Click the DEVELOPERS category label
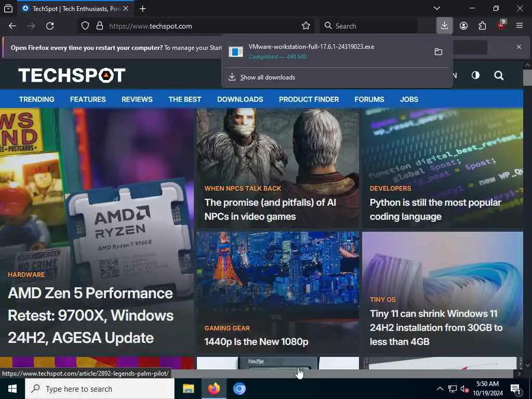Screen dimensions: 532x399 (x=390, y=188)
